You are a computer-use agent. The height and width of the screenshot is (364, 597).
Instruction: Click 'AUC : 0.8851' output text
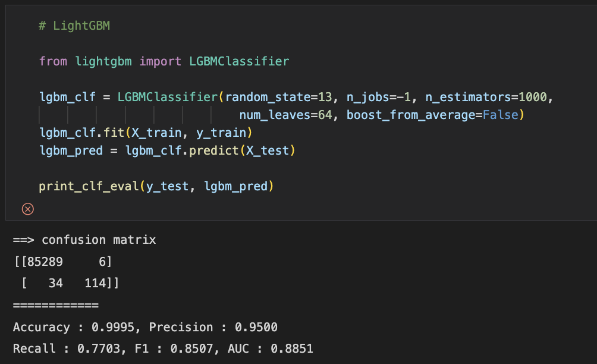click(x=271, y=349)
